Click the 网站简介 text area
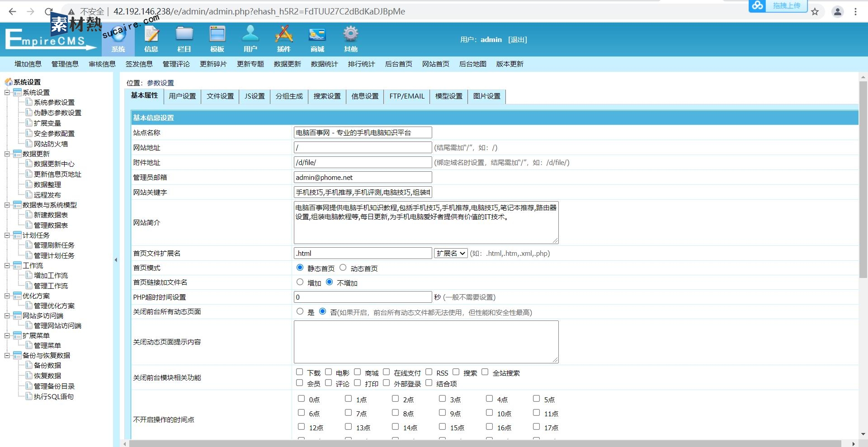868x447 pixels. click(426, 222)
